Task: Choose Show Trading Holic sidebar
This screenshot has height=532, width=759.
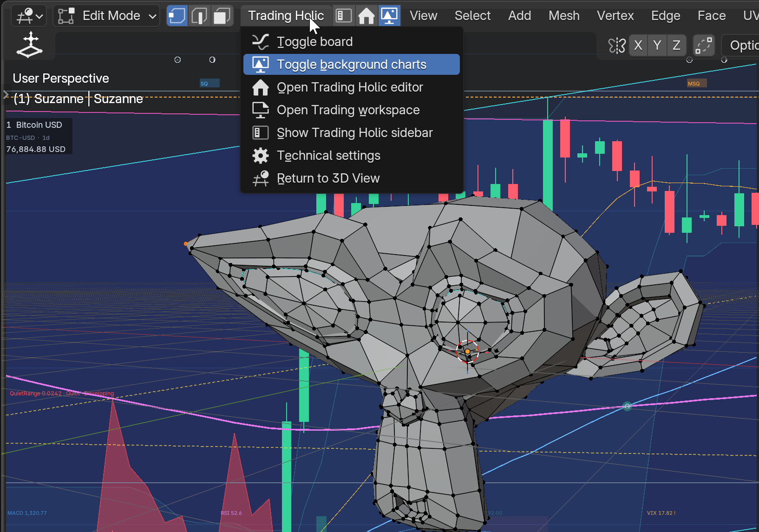Action: coord(352,133)
